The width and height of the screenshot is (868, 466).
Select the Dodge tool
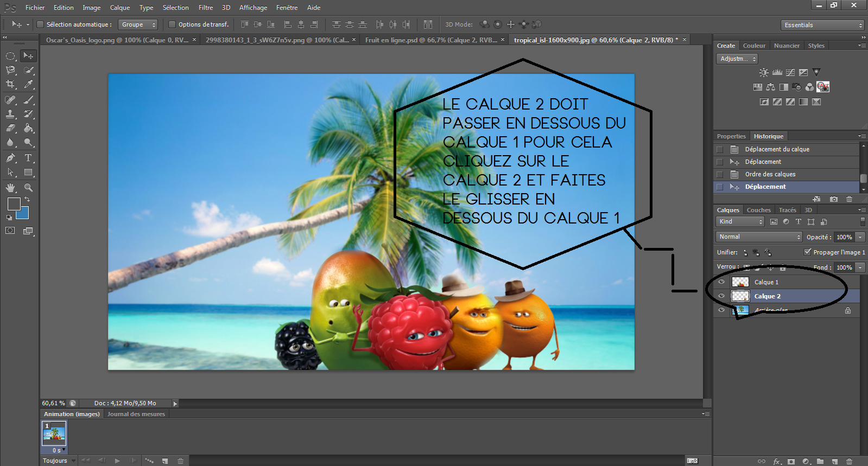pos(28,142)
